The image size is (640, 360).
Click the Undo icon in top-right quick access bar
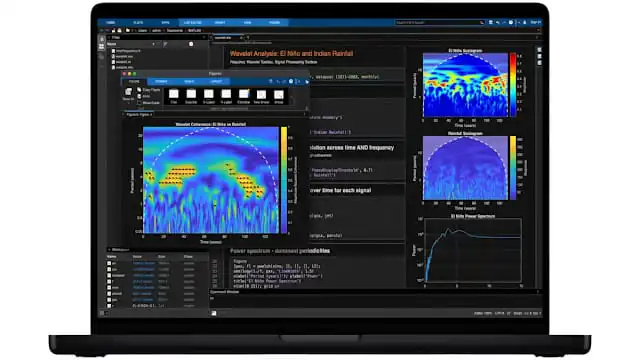point(498,22)
